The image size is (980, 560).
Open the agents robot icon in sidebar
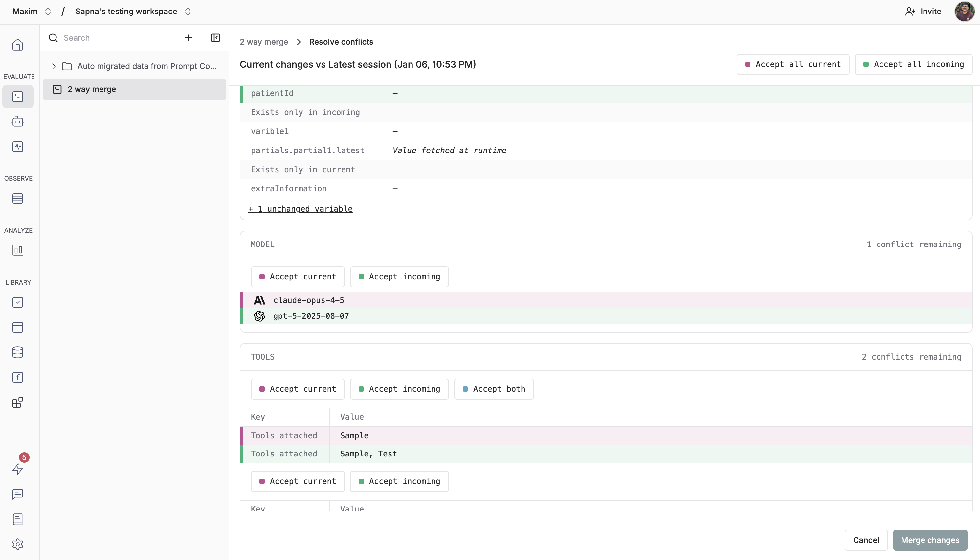(x=18, y=122)
